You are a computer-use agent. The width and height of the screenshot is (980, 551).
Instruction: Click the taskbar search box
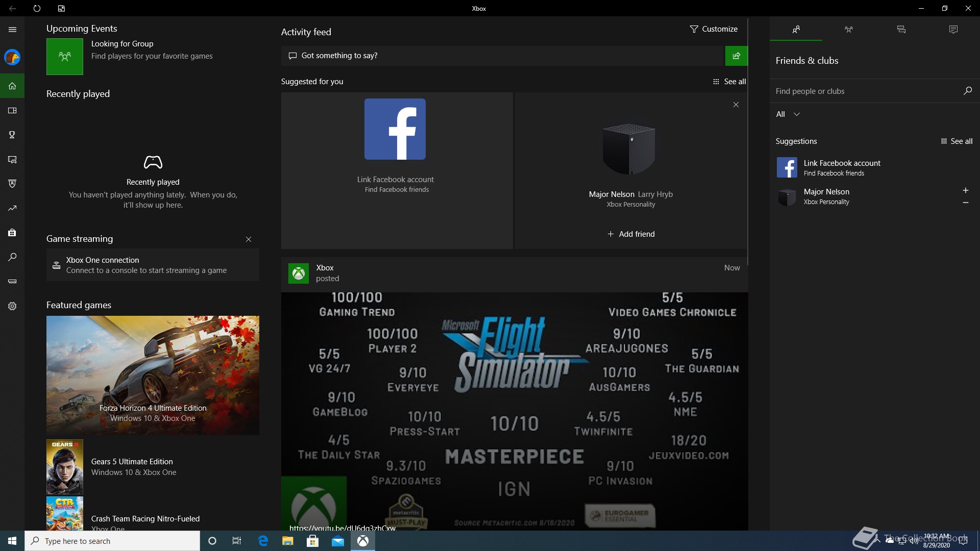click(112, 541)
